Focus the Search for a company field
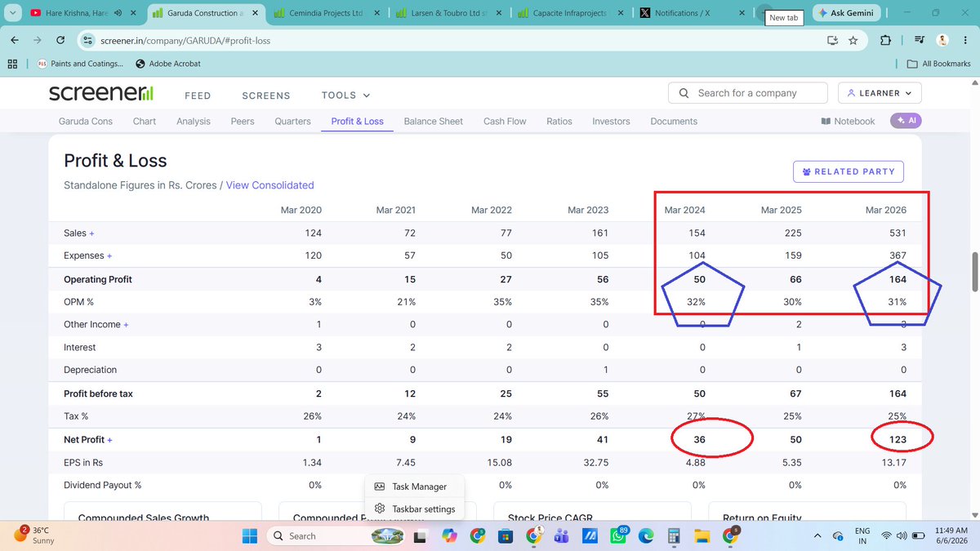980x551 pixels. (x=748, y=93)
